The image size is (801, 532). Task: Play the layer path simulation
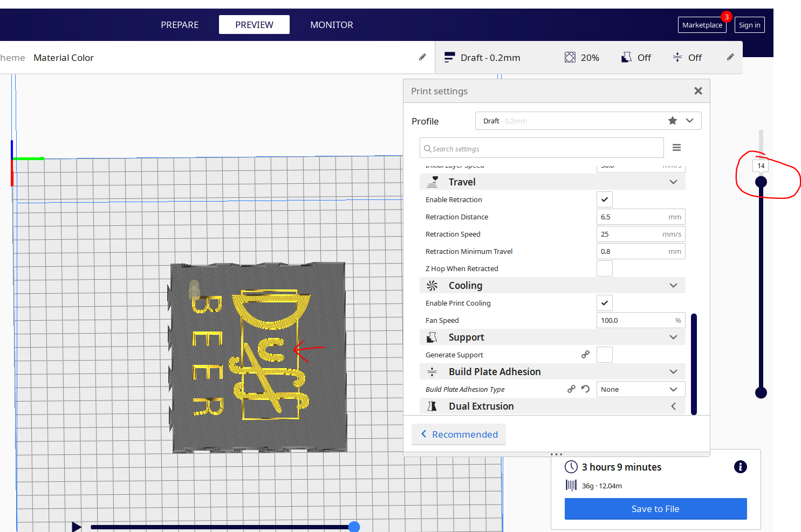77,526
